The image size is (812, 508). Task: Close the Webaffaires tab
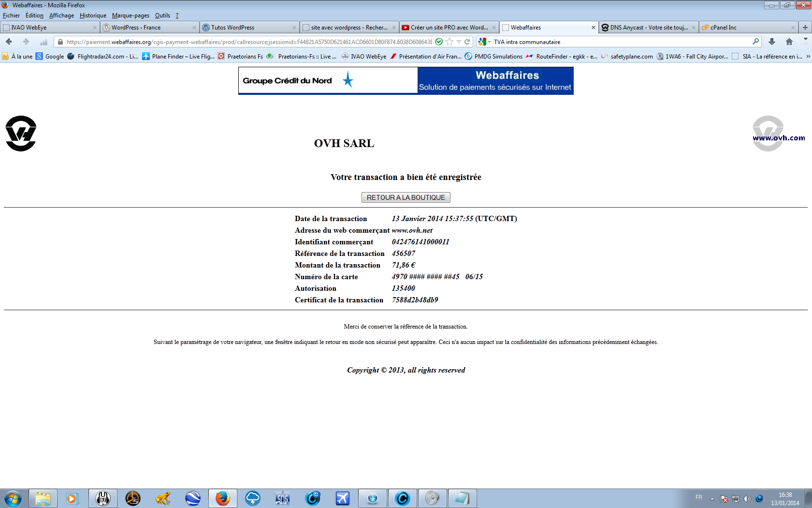[x=594, y=28]
